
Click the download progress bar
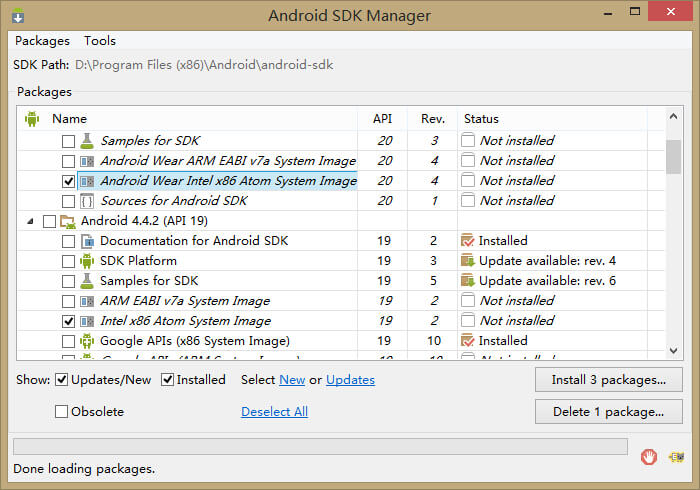click(x=320, y=446)
